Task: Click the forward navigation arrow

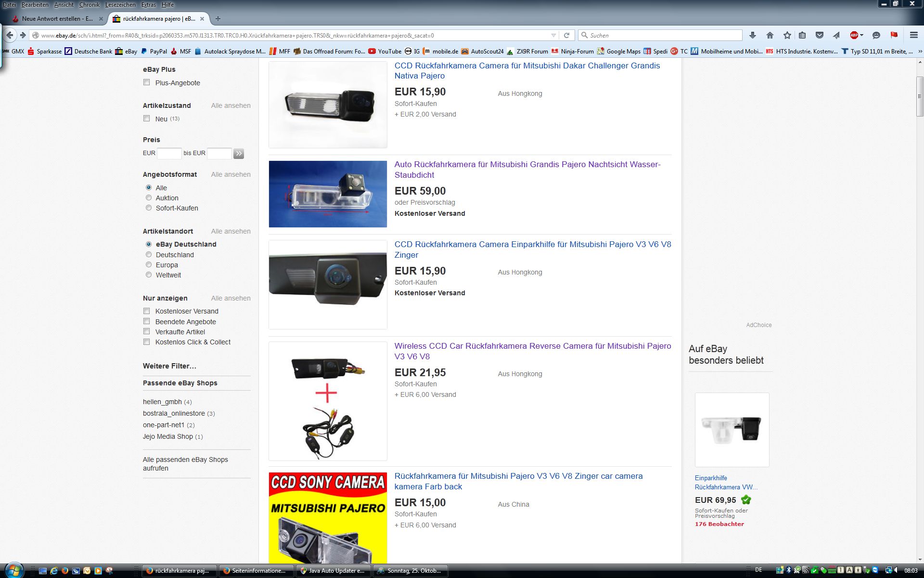Action: click(23, 35)
